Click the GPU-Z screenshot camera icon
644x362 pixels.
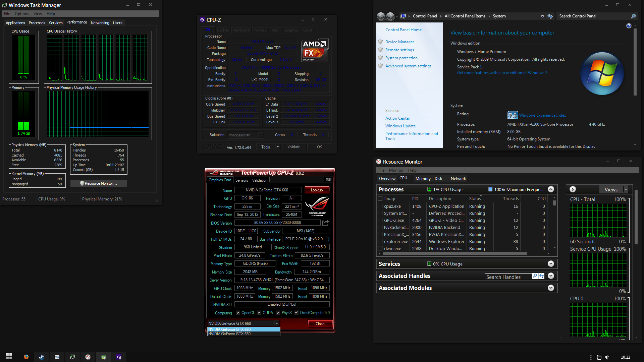point(329,180)
